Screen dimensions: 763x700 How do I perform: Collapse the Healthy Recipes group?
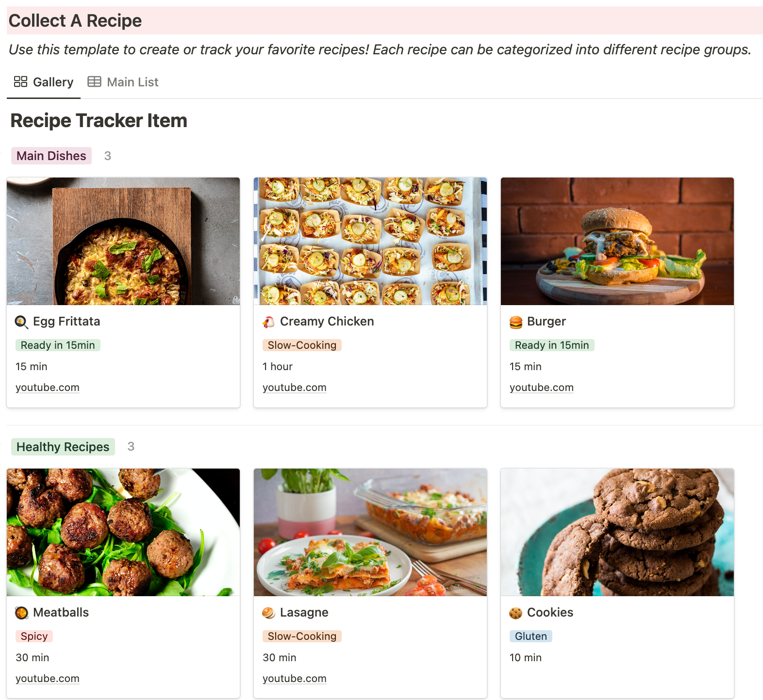pyautogui.click(x=3, y=447)
